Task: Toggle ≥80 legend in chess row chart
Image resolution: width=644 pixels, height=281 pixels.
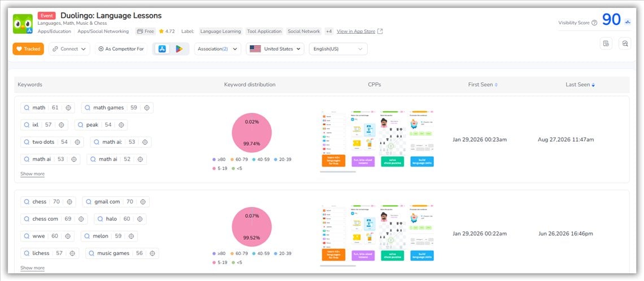Action: coord(220,253)
